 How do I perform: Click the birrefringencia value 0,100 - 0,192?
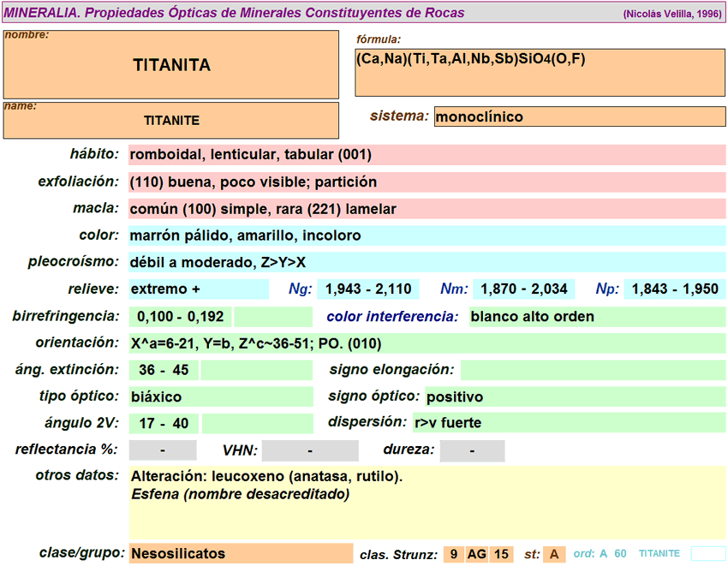[181, 317]
